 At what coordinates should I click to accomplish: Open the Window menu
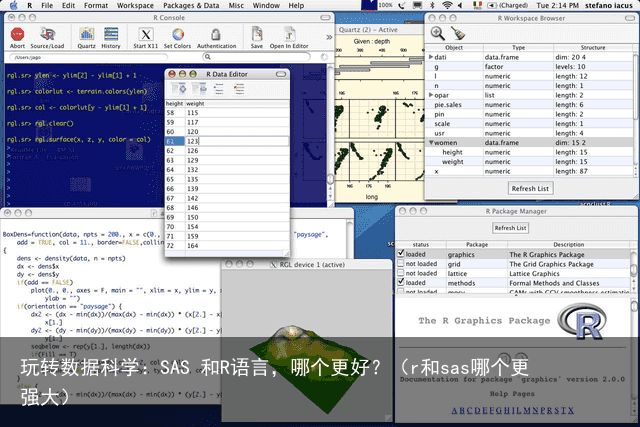(266, 5)
